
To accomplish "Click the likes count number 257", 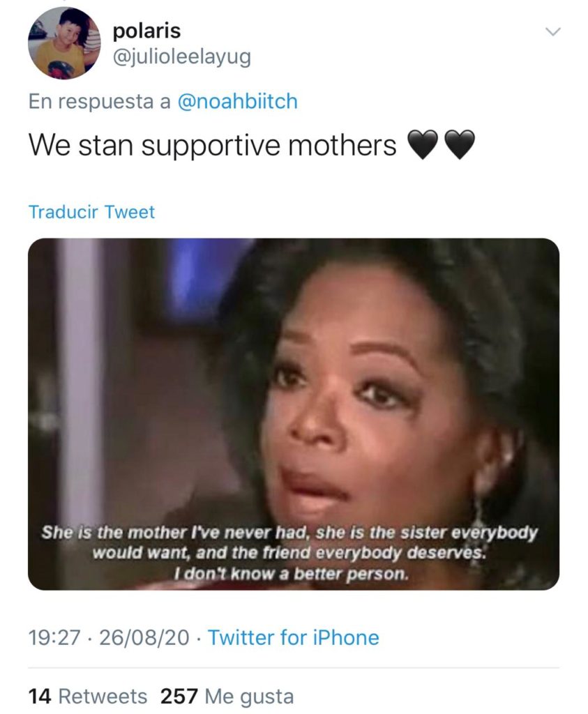I will 180,696.
